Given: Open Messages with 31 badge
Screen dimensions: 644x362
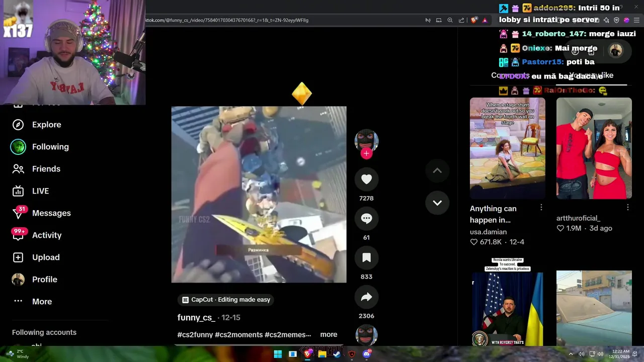Looking at the screenshot, I should pos(51,213).
